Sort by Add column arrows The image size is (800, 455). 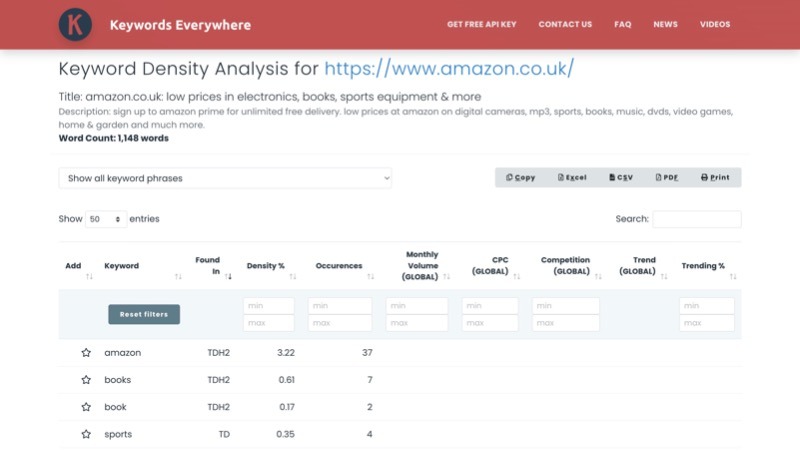89,276
